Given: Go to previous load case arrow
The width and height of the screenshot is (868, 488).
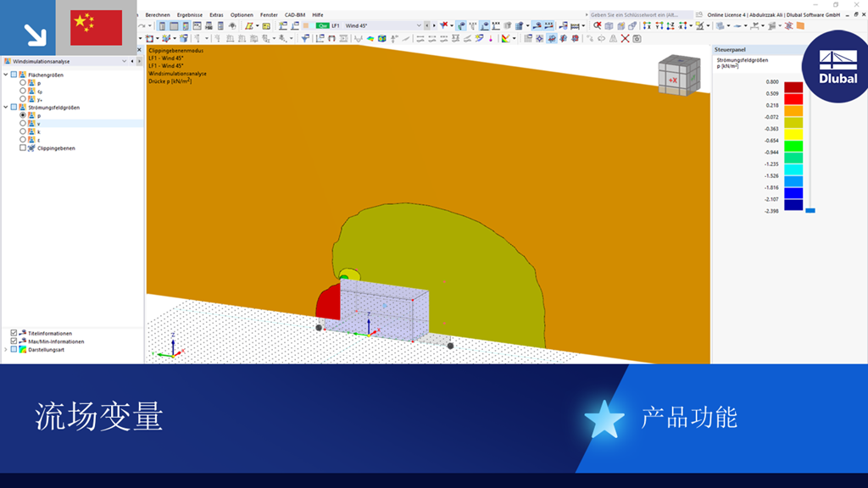Looking at the screenshot, I should (x=427, y=25).
